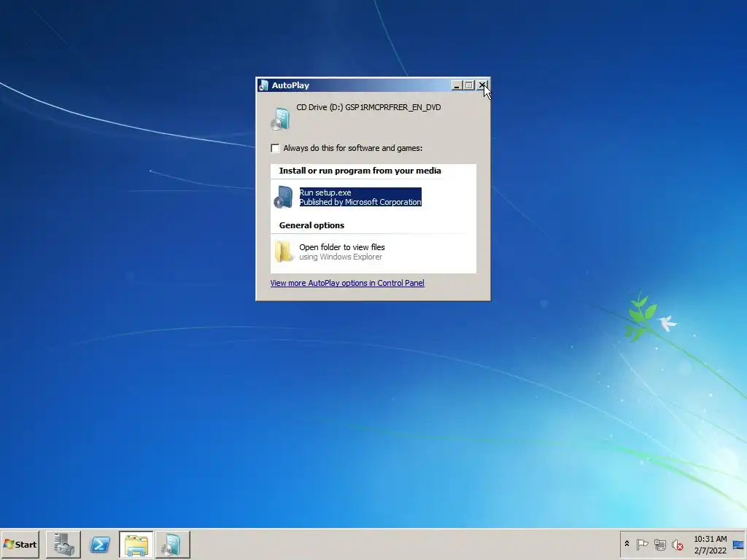Click the muted volume tray icon
The height and width of the screenshot is (560, 747).
(x=677, y=544)
